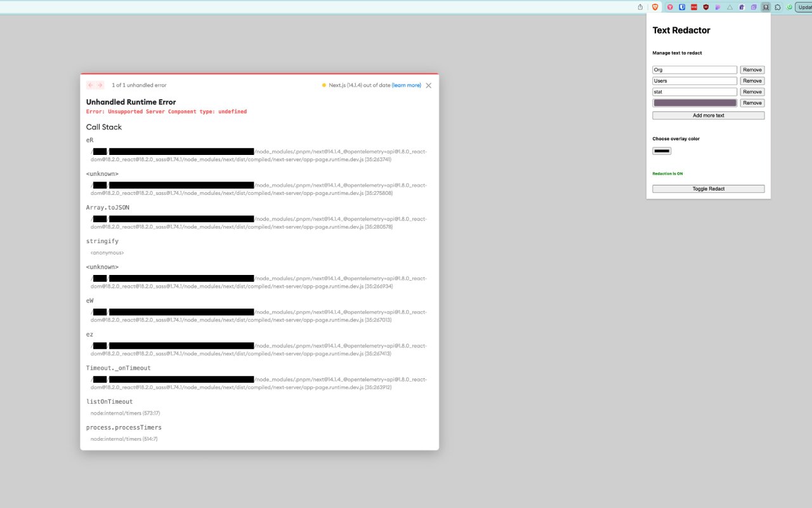Viewport: 812px width, 508px height.
Task: Click the 'process.processTimers' call stack frame
Action: [124, 427]
